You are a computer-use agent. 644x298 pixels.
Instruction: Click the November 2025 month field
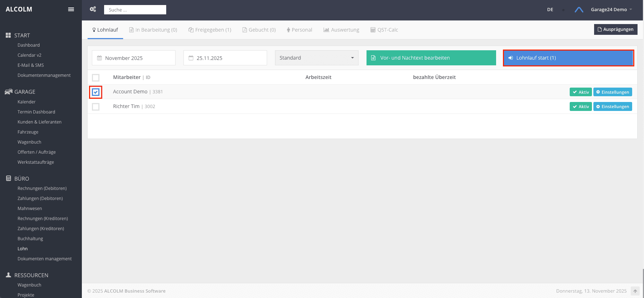pyautogui.click(x=134, y=58)
